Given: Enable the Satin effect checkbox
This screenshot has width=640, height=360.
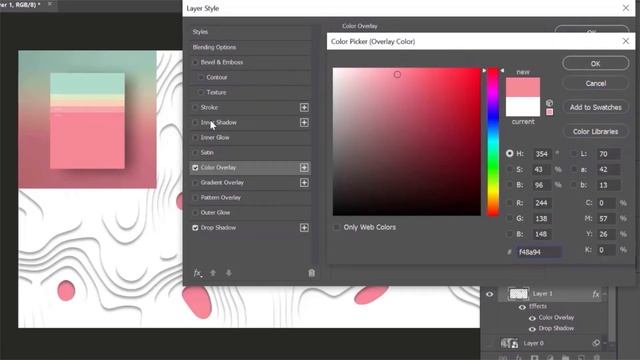Looking at the screenshot, I should click(x=195, y=152).
